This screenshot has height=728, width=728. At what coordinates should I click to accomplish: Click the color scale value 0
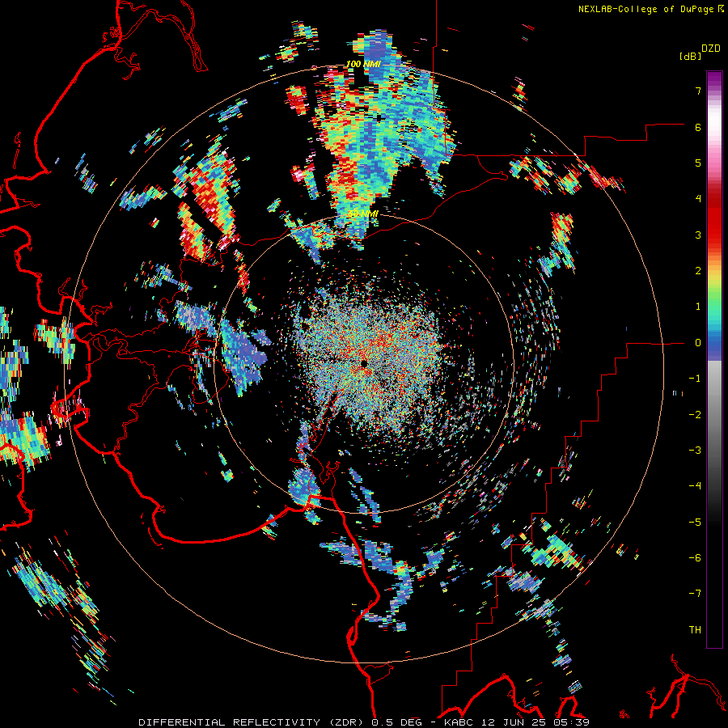coord(698,343)
